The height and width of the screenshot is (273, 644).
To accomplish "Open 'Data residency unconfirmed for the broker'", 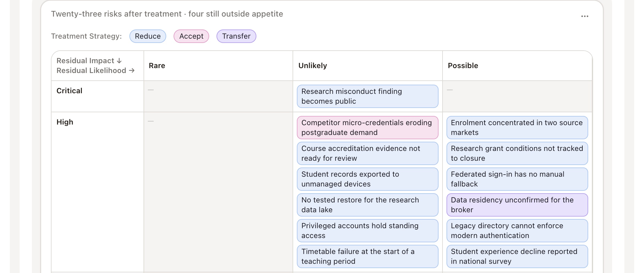I will coord(517,205).
